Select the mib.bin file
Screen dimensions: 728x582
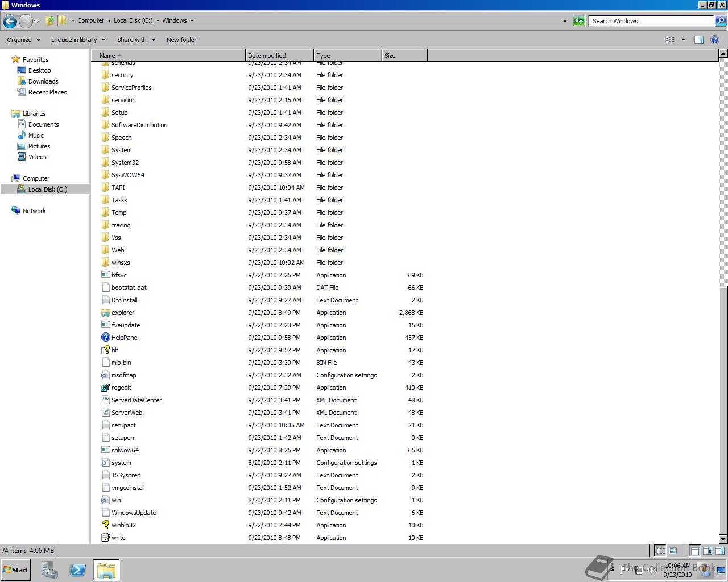click(121, 363)
